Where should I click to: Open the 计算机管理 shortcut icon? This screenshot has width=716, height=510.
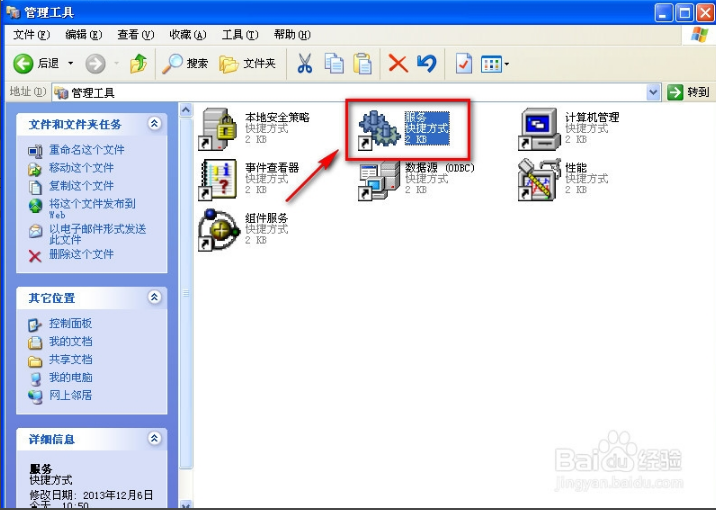540,129
